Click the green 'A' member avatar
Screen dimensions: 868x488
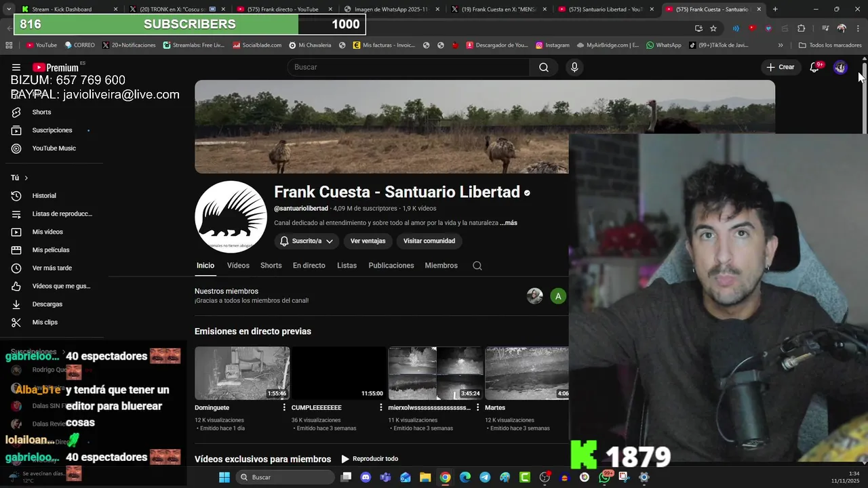pyautogui.click(x=558, y=296)
